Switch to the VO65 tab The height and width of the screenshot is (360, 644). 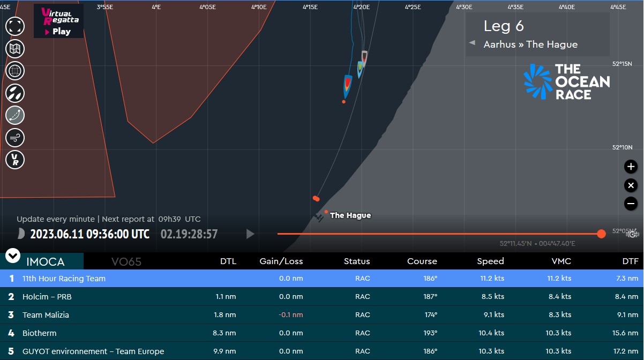point(126,261)
